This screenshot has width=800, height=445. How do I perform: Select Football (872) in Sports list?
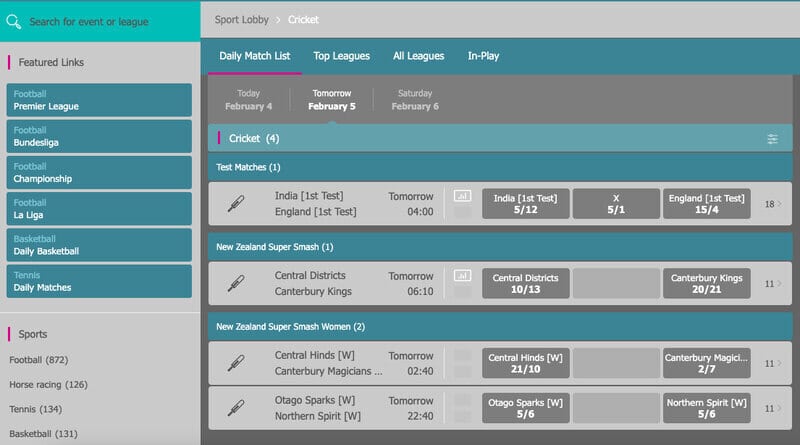coord(39,360)
